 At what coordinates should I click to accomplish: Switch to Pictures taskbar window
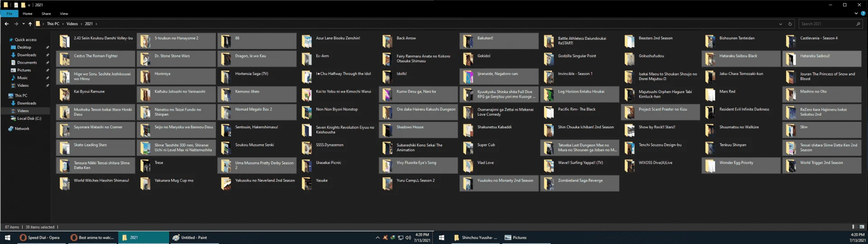527,238
